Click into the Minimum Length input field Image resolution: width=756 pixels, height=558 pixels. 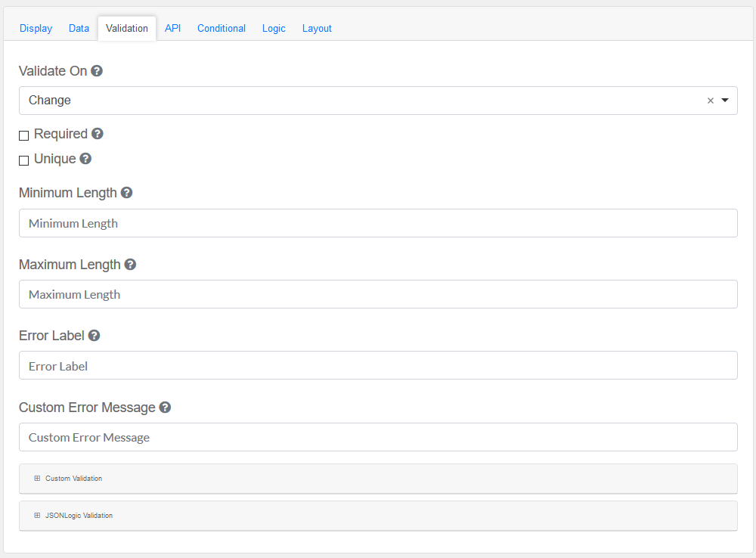(x=378, y=223)
